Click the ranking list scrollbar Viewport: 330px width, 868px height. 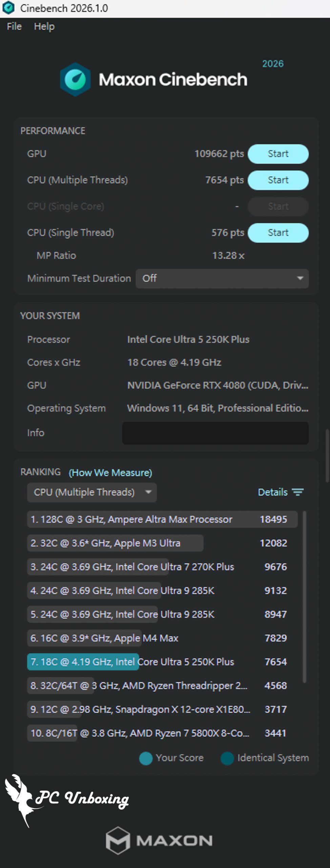pos(304,597)
